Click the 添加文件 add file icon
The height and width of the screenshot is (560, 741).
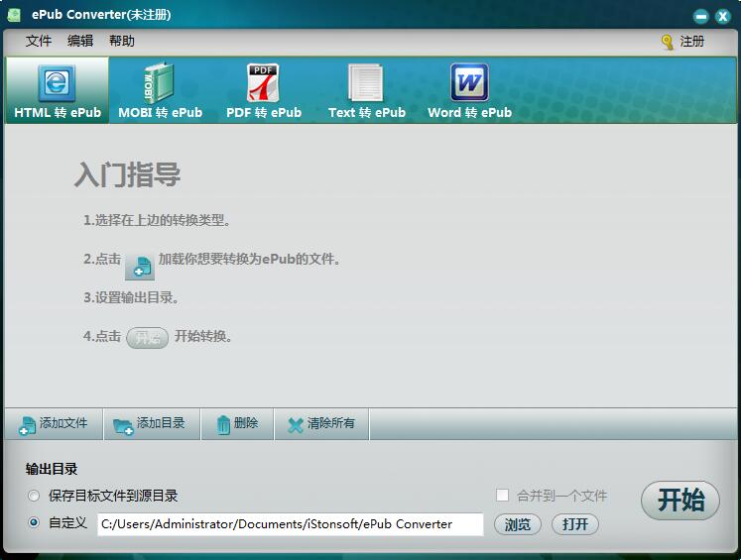(28, 425)
